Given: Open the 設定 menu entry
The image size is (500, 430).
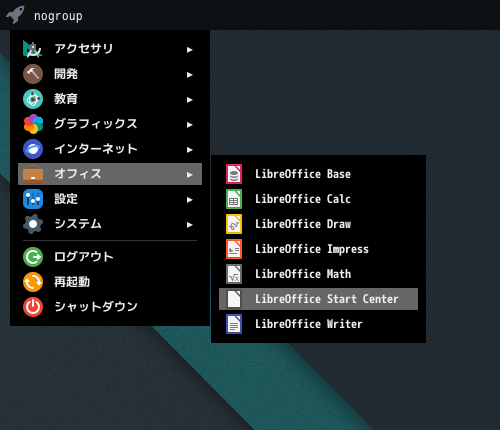Looking at the screenshot, I should [110, 199].
